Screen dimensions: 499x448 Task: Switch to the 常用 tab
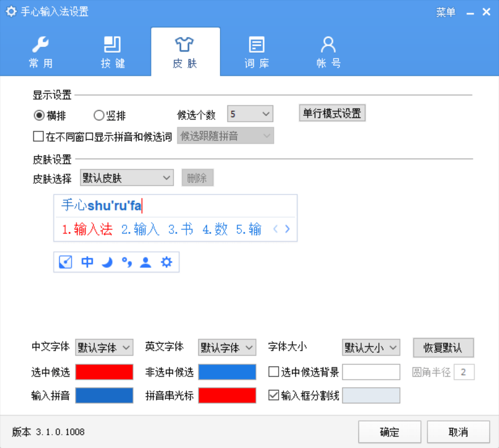(x=40, y=52)
